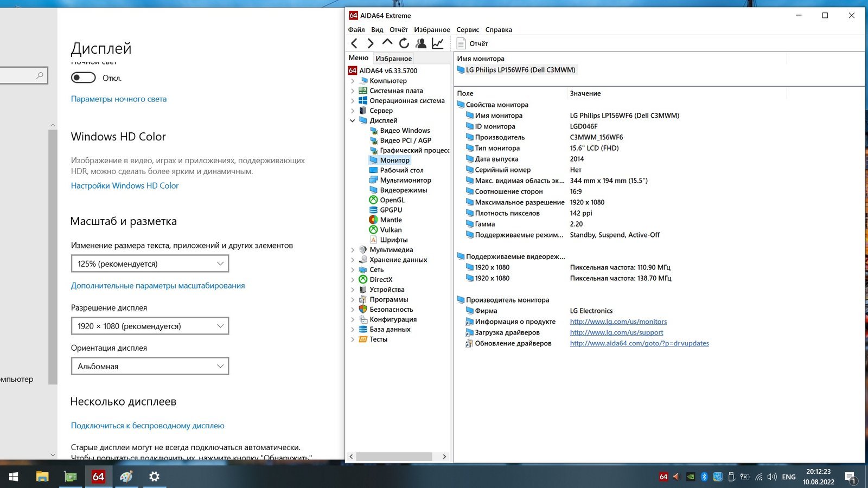868x488 pixels.
Task: Expand the Сервер tree node
Action: pos(353,111)
